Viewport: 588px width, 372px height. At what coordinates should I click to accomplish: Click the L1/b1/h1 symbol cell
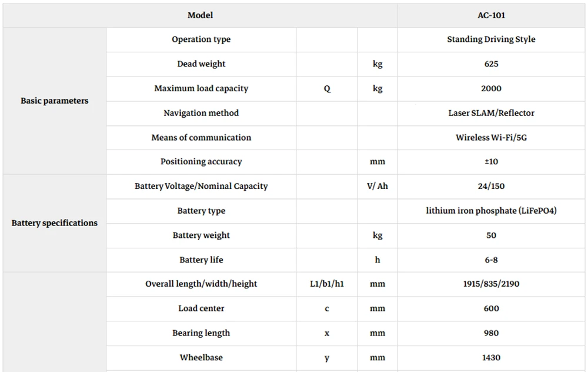click(327, 284)
